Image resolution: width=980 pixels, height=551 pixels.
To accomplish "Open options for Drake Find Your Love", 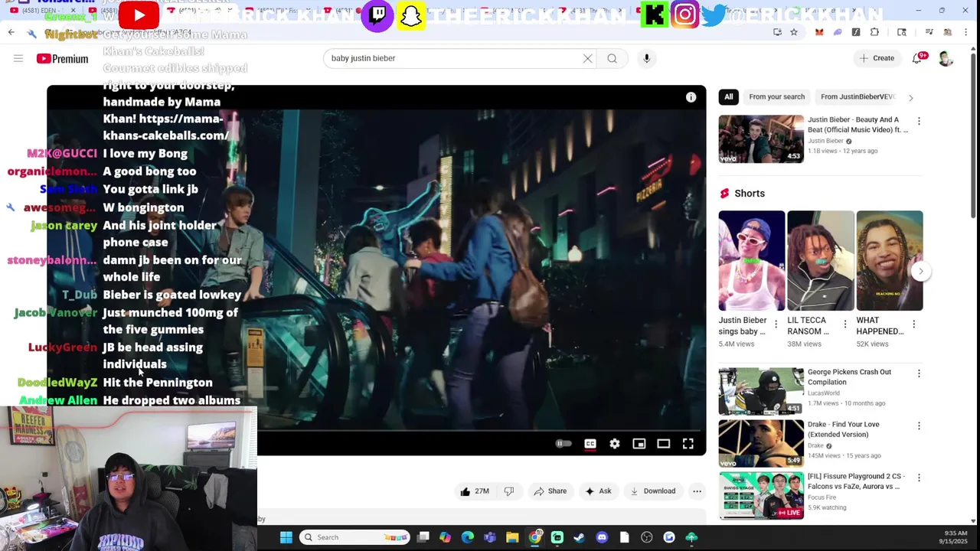I will point(919,425).
